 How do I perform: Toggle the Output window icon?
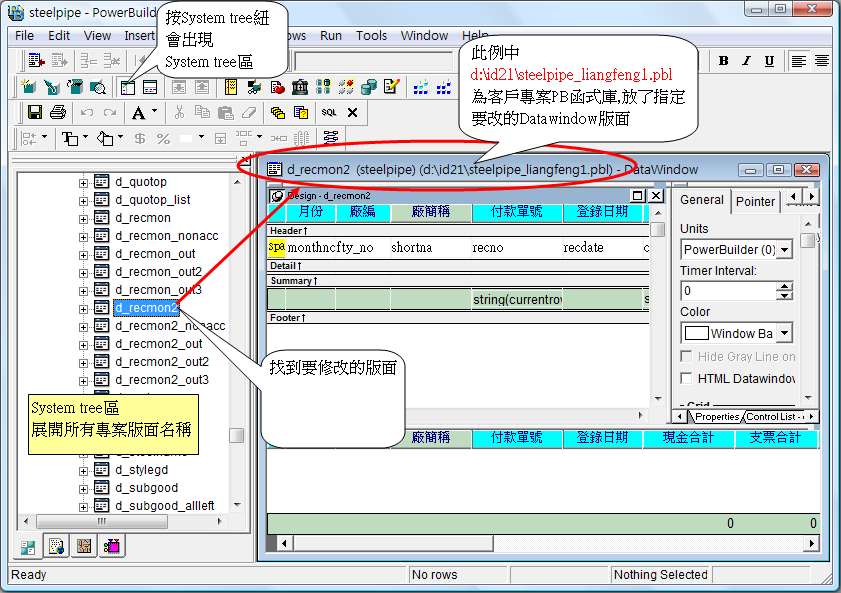click(150, 87)
